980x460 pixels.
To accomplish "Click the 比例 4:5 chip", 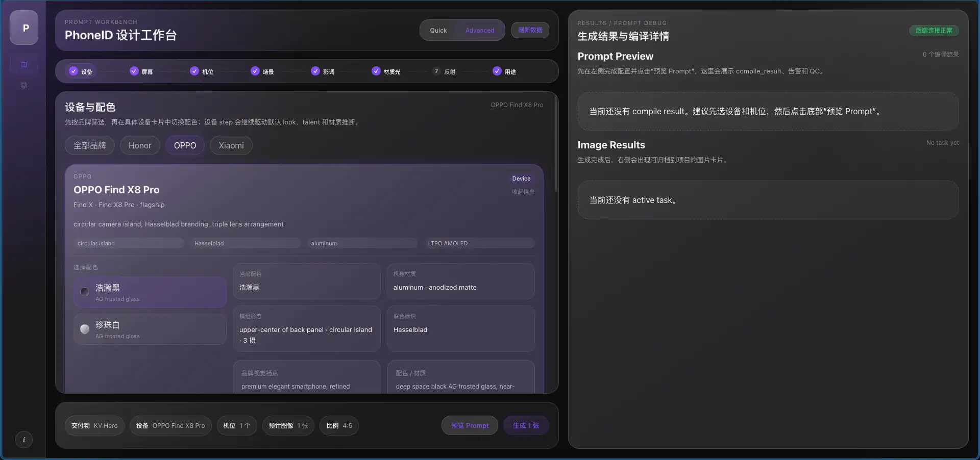I will coord(339,425).
